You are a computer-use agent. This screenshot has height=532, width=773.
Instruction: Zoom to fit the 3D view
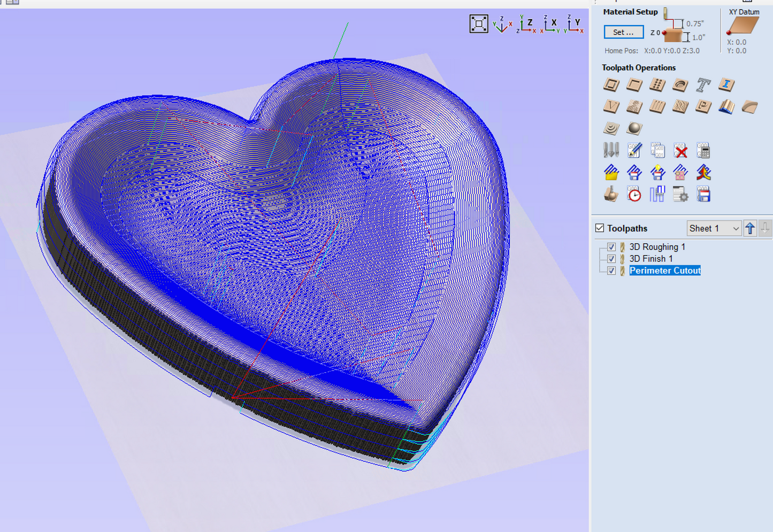[x=478, y=24]
